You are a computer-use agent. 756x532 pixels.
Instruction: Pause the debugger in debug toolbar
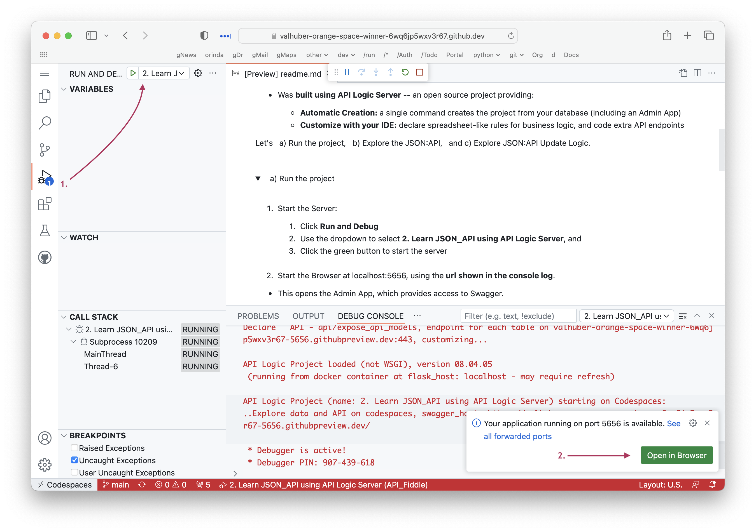click(347, 72)
